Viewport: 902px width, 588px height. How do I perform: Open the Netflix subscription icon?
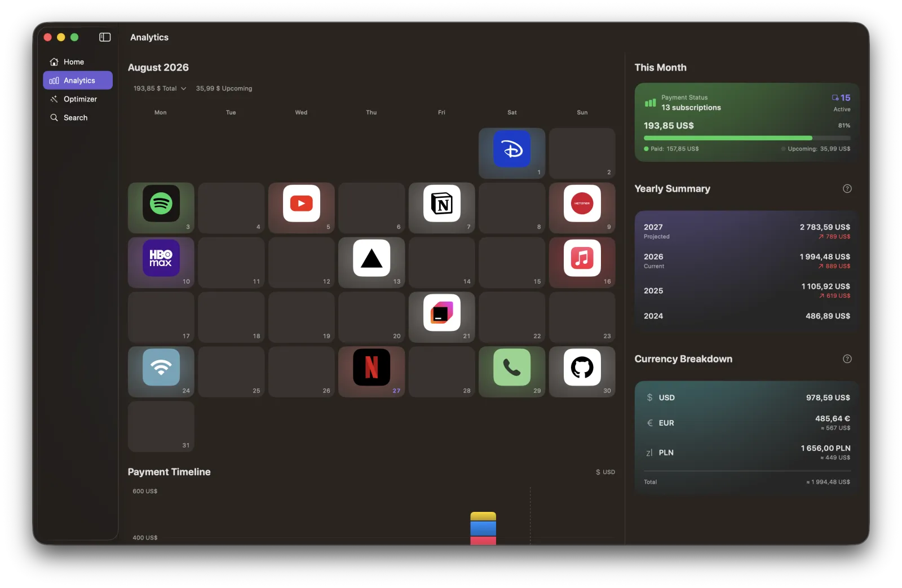(x=372, y=368)
